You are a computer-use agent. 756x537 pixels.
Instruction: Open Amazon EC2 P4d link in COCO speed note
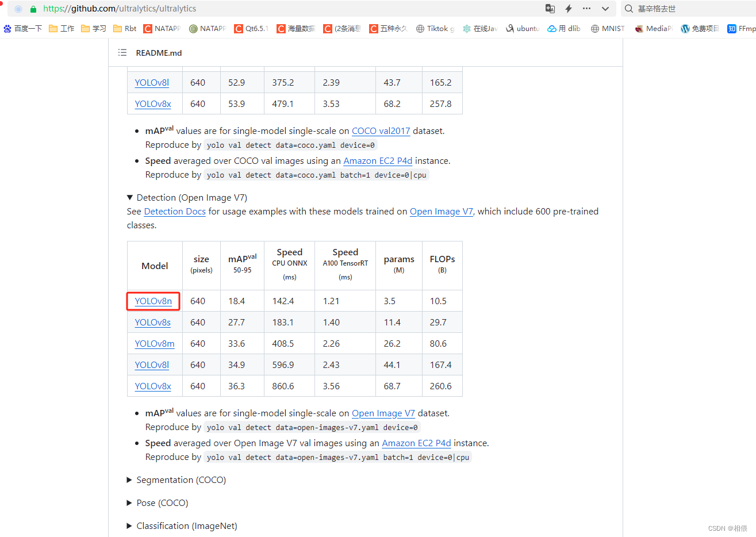click(378, 160)
